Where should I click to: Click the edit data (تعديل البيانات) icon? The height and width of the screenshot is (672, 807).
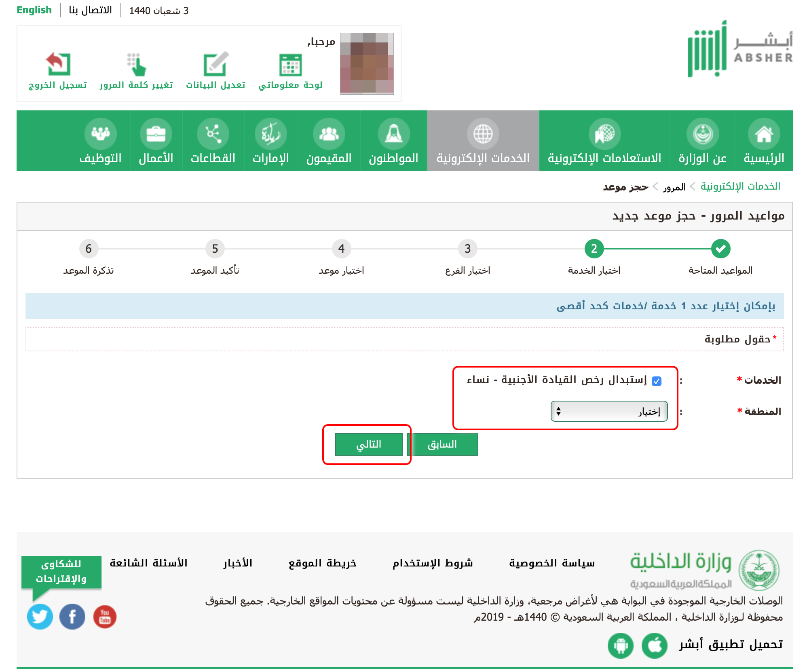[x=215, y=65]
